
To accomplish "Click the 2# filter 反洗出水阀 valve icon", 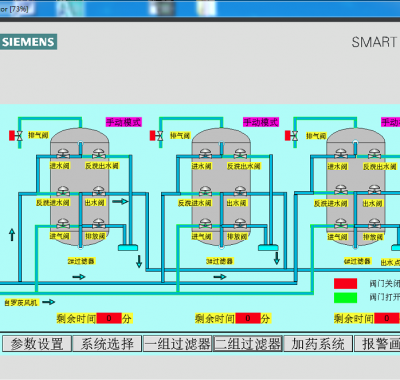I will click(99, 154).
